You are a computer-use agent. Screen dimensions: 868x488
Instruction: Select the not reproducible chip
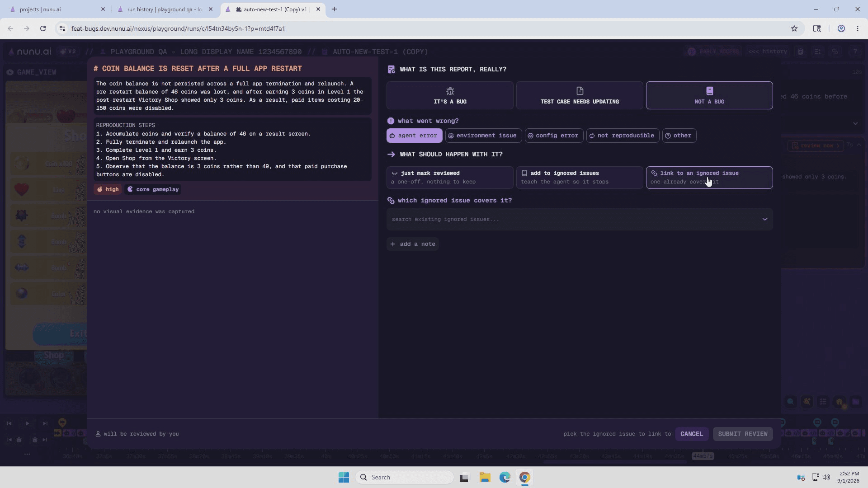click(623, 136)
